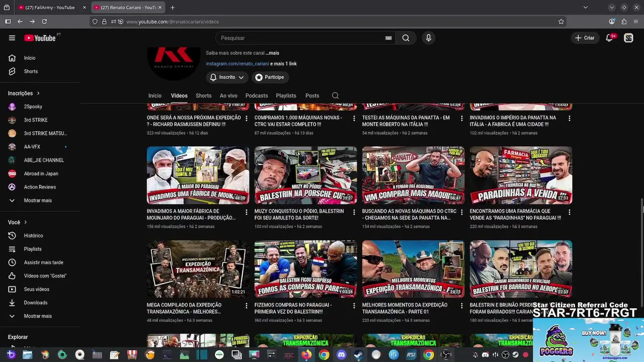
Task: Open browser tab list dropdown arrow
Action: 585,8
